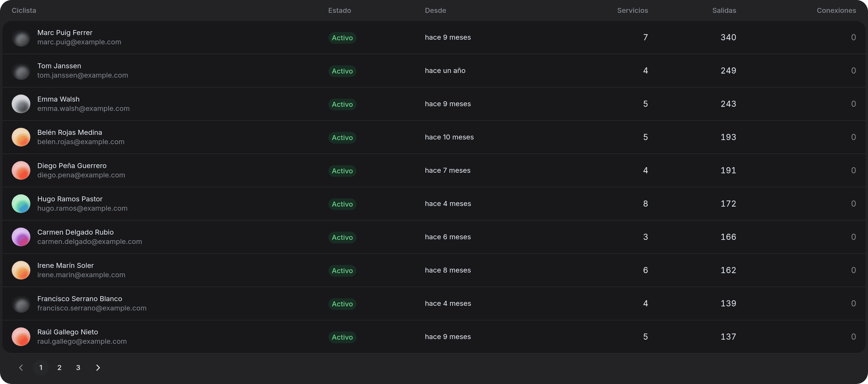The width and height of the screenshot is (868, 384).
Task: Click Raúl Gallego Nieto's avatar
Action: click(x=21, y=337)
